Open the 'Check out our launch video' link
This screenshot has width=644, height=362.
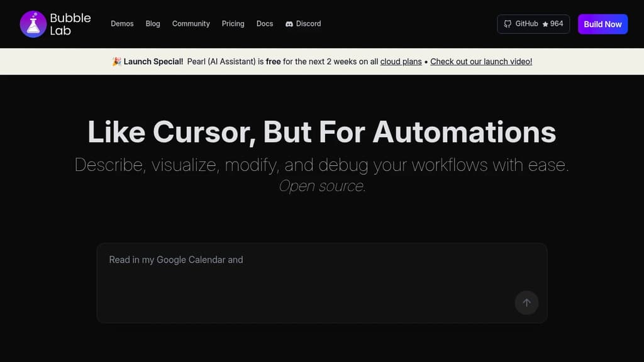click(481, 62)
